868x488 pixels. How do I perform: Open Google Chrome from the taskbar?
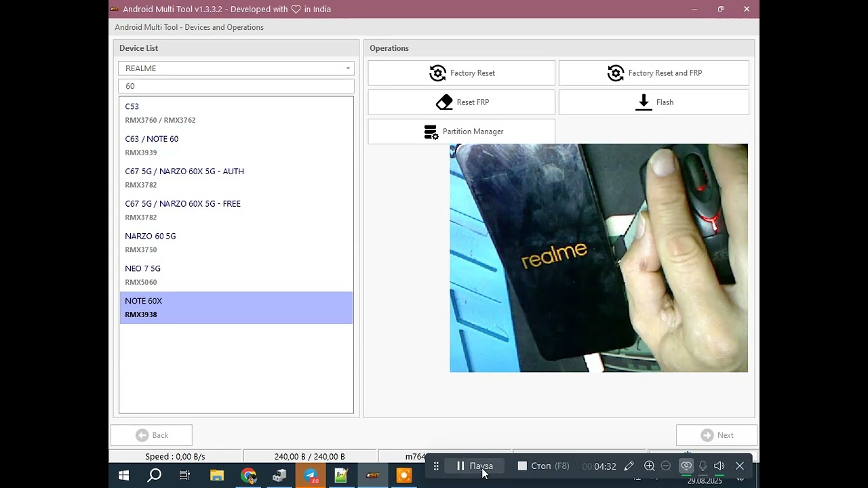[248, 476]
